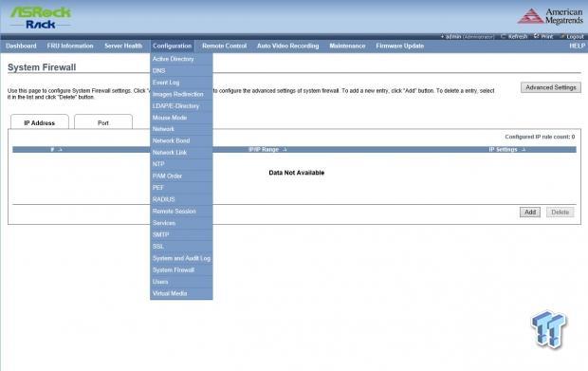This screenshot has width=588, height=371.
Task: Open the Configuration menu
Action: tap(172, 46)
